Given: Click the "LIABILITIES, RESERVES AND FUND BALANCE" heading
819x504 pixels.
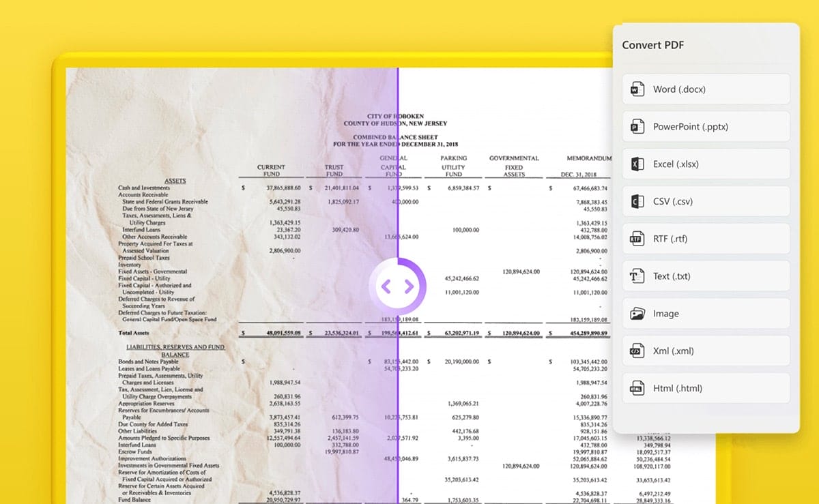Looking at the screenshot, I should pyautogui.click(x=175, y=351).
